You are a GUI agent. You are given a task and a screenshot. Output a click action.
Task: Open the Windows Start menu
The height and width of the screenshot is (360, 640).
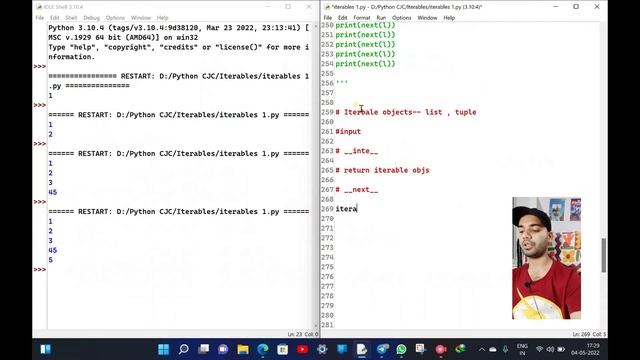164,349
